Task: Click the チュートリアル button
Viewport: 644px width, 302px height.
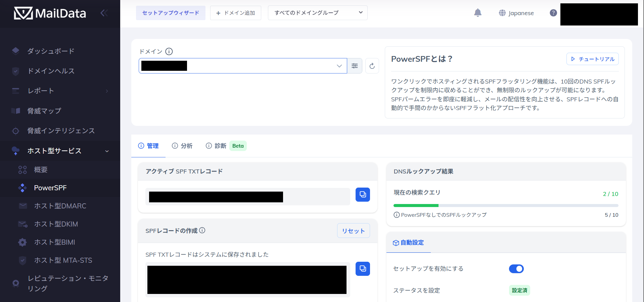Action: (x=592, y=59)
